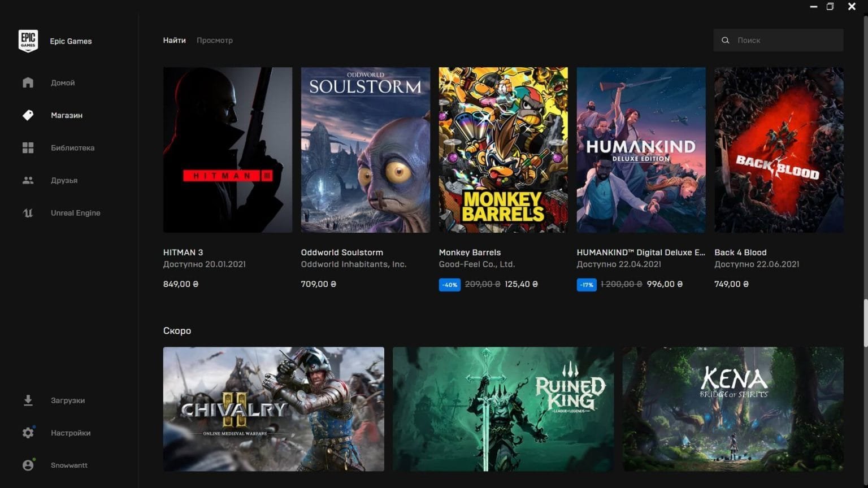Open the Настройки settings gear icon
868x488 pixels.
[x=28, y=433]
